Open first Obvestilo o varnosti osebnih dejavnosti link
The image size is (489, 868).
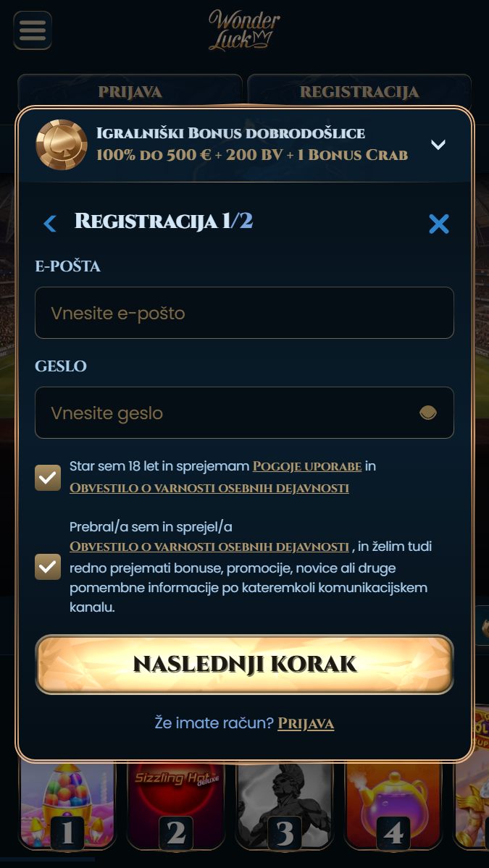click(209, 488)
